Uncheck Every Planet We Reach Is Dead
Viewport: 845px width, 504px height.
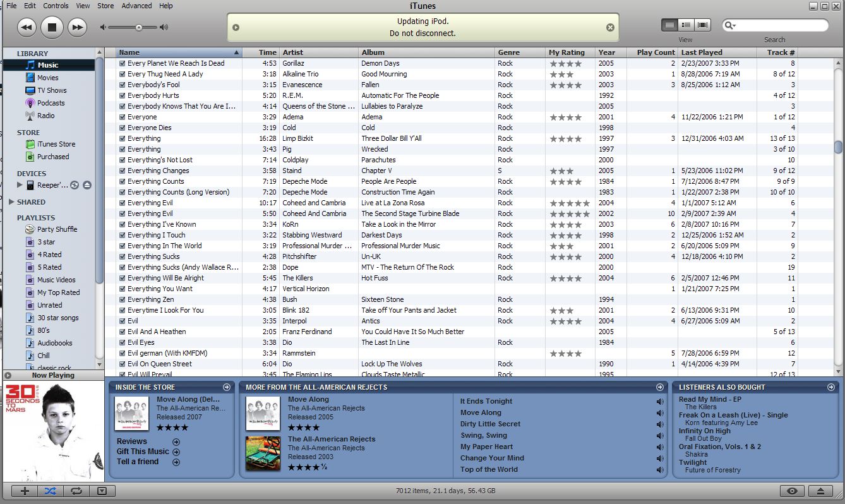123,63
